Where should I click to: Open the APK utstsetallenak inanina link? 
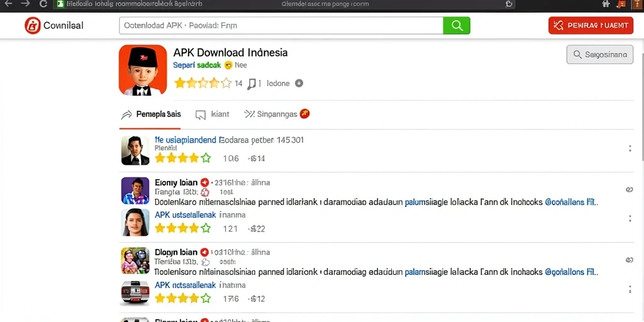[200, 214]
